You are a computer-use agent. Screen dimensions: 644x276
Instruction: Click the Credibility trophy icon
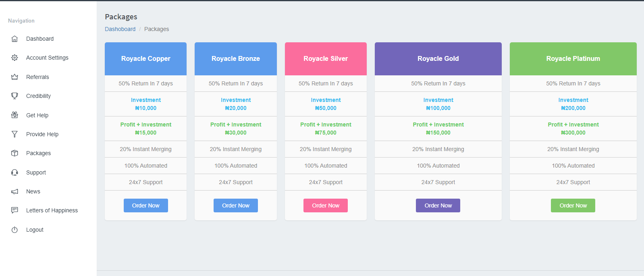[15, 96]
